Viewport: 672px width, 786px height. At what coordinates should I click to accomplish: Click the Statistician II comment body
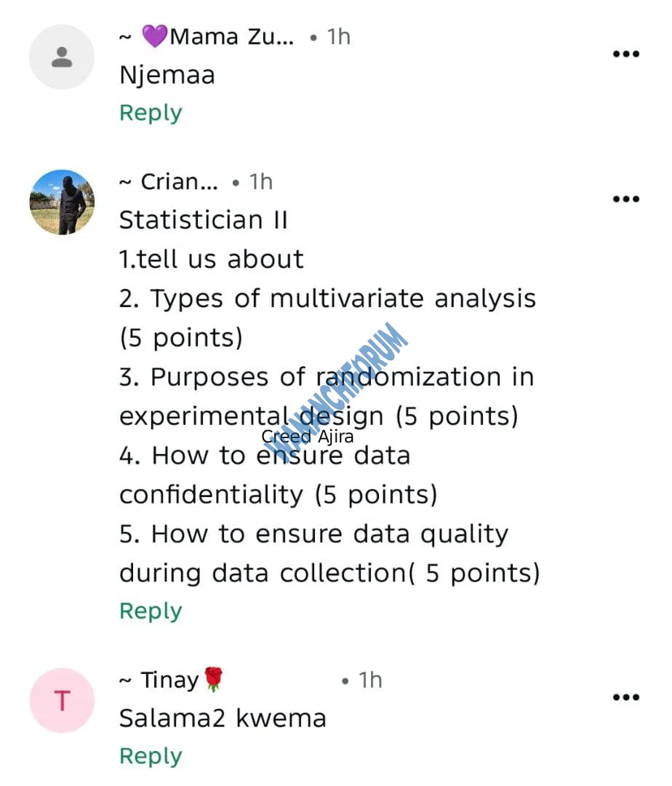pos(204,219)
